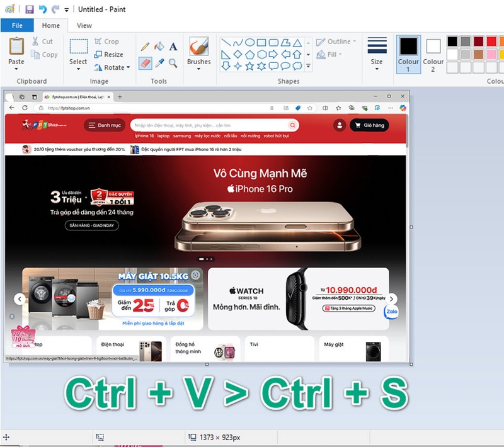The height and width of the screenshot is (447, 504).
Task: Open the Resize dialog
Action: coord(108,55)
